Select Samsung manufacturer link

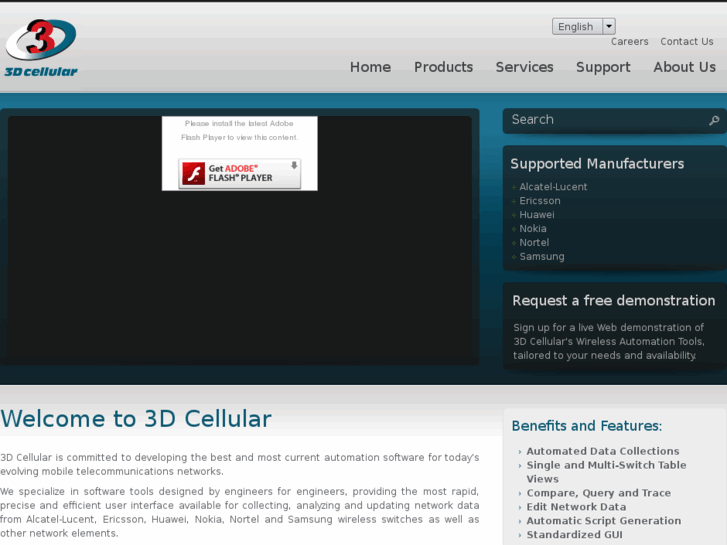click(542, 256)
